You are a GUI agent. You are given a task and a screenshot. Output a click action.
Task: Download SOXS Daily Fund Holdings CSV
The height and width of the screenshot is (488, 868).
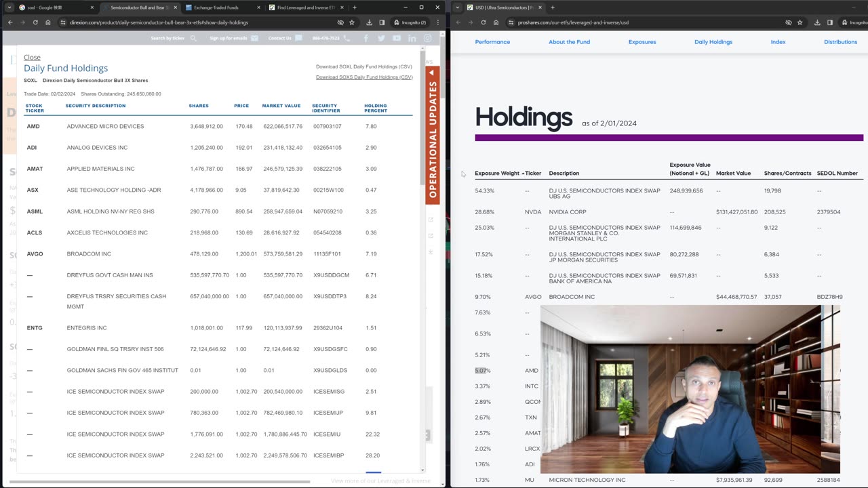pyautogui.click(x=364, y=77)
